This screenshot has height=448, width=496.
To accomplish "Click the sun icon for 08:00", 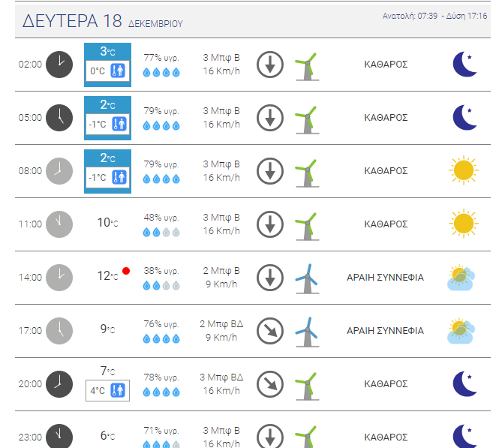I will pyautogui.click(x=464, y=171).
